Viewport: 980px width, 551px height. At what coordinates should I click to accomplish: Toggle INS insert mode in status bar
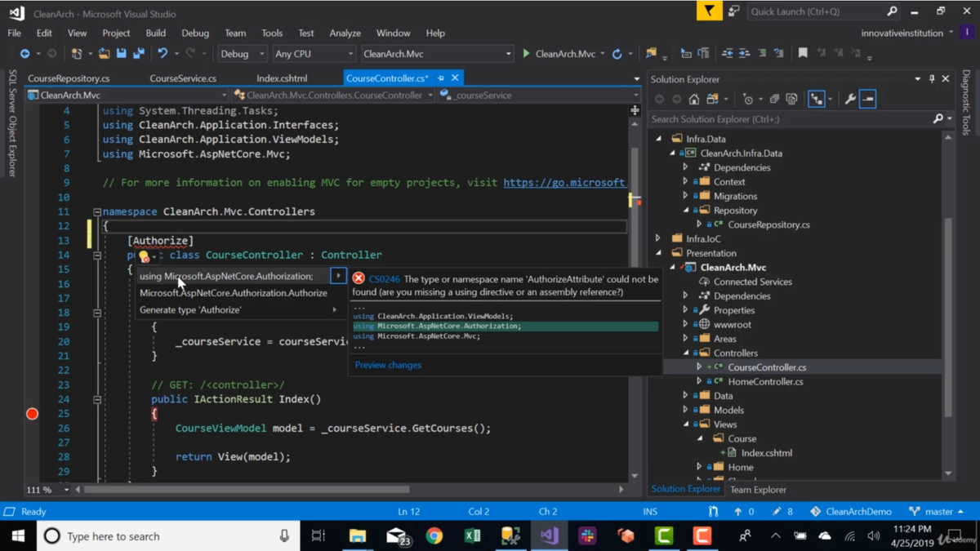[650, 512]
